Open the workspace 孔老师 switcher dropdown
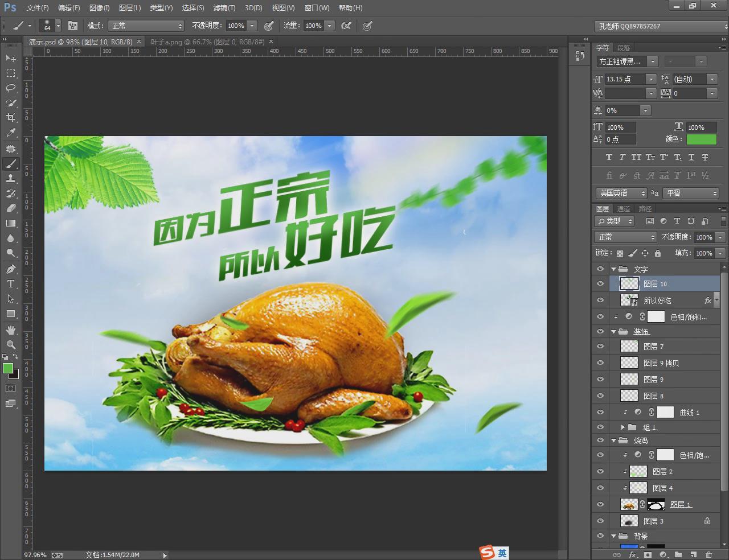Image resolution: width=729 pixels, height=560 pixels. [661, 26]
